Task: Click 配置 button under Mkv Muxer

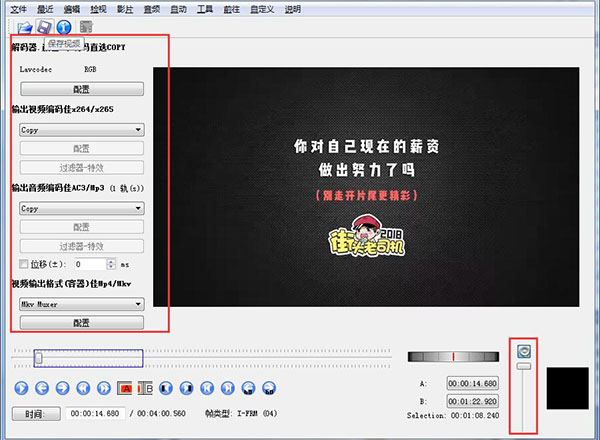Action: (x=82, y=323)
